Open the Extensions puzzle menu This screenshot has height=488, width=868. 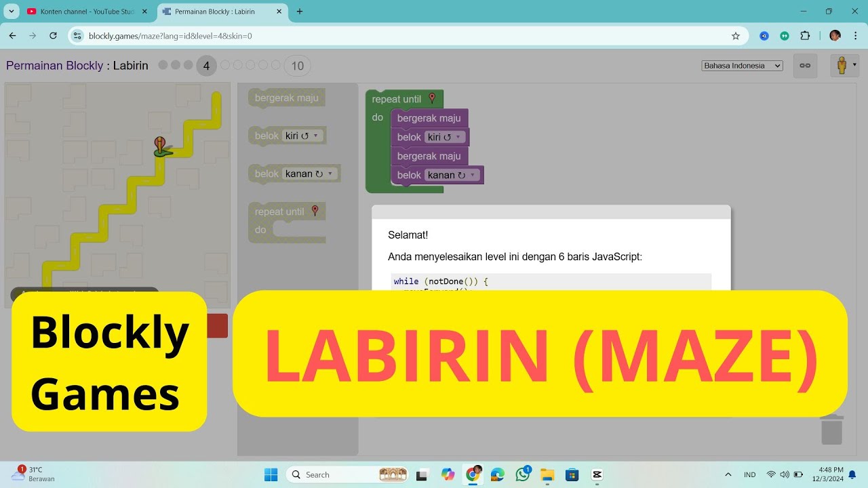coord(805,36)
